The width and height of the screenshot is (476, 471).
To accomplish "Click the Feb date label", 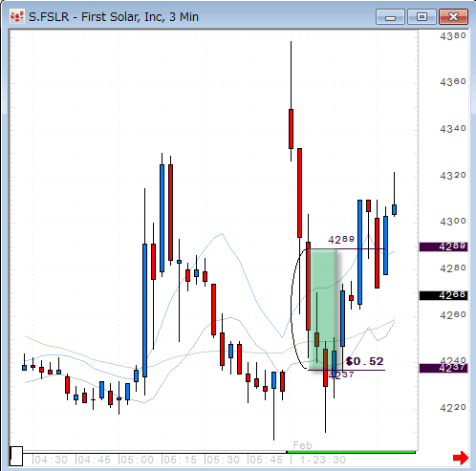I will coord(302,445).
